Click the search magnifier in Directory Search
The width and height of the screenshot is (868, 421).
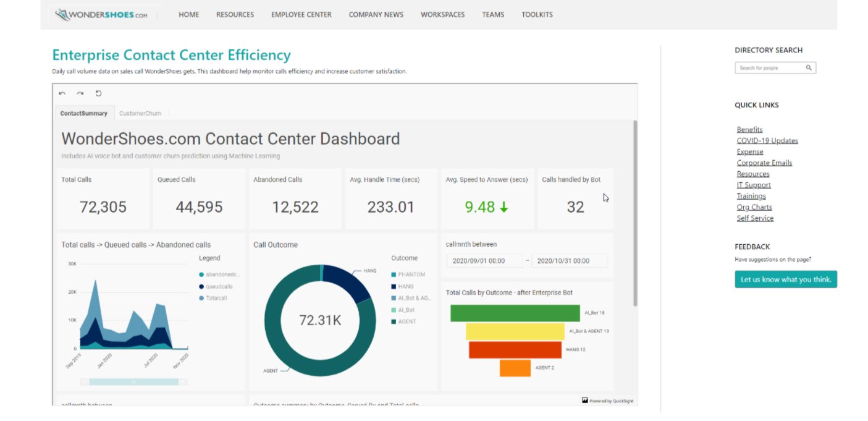pos(809,67)
